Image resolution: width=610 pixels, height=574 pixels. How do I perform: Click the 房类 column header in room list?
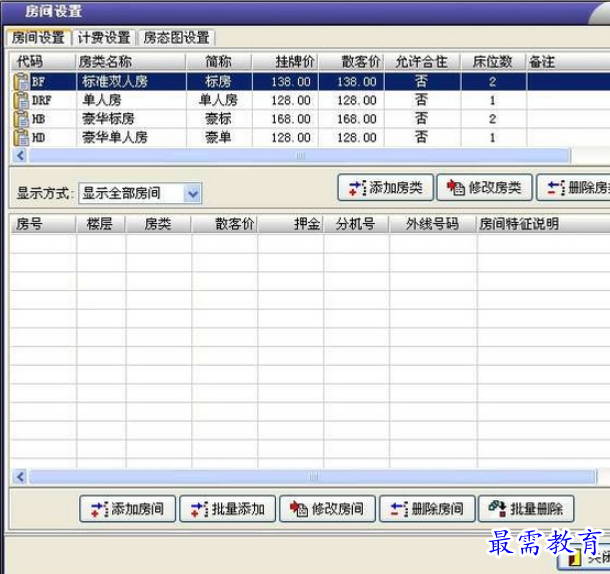[x=158, y=224]
